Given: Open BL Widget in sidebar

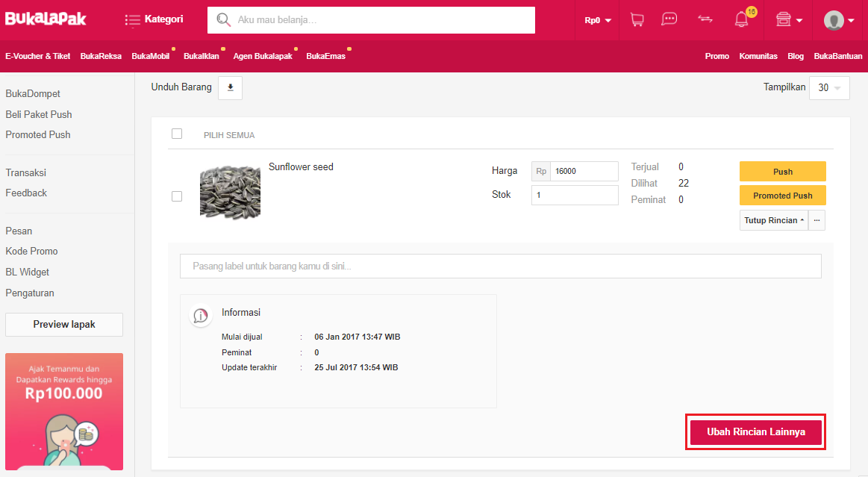Looking at the screenshot, I should click(27, 272).
